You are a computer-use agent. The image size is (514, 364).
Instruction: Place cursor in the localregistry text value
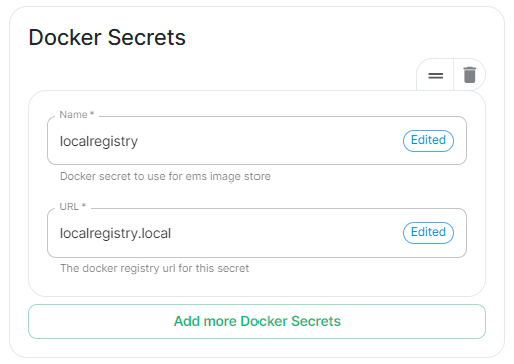click(x=99, y=141)
